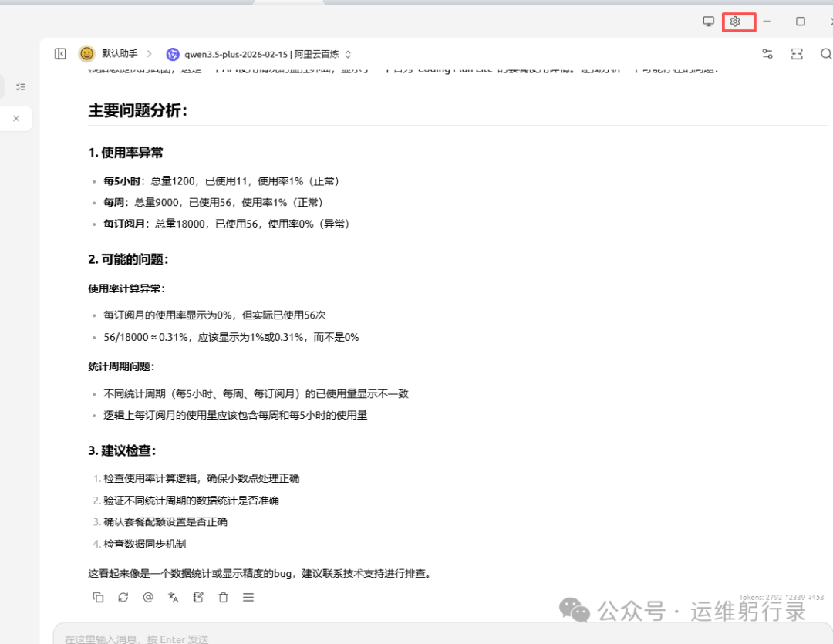Copy the assistant's response

point(98,597)
